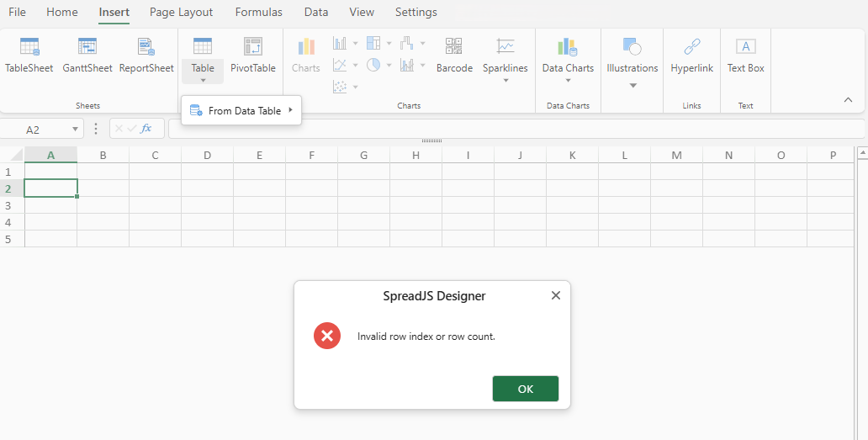Image resolution: width=868 pixels, height=440 pixels.
Task: Switch to the View tab
Action: click(x=362, y=12)
